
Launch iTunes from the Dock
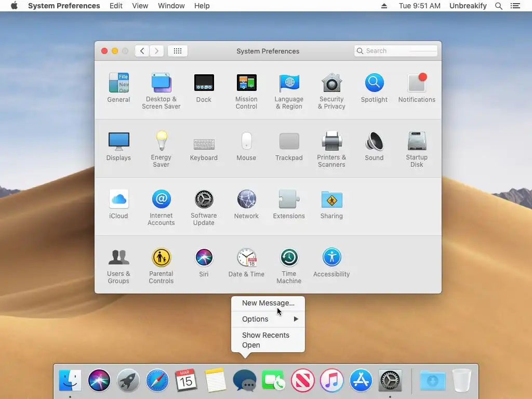point(332,380)
